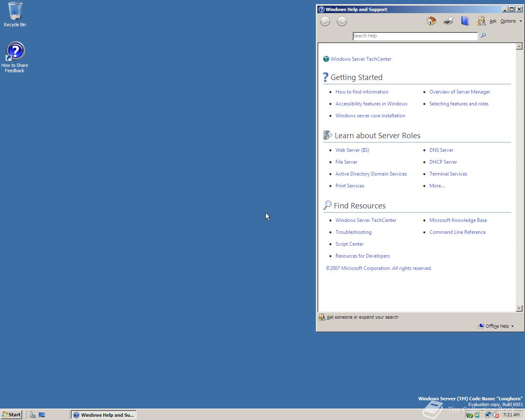This screenshot has width=525, height=420.
Task: Open Accessibility features in Windows link
Action: [371, 104]
